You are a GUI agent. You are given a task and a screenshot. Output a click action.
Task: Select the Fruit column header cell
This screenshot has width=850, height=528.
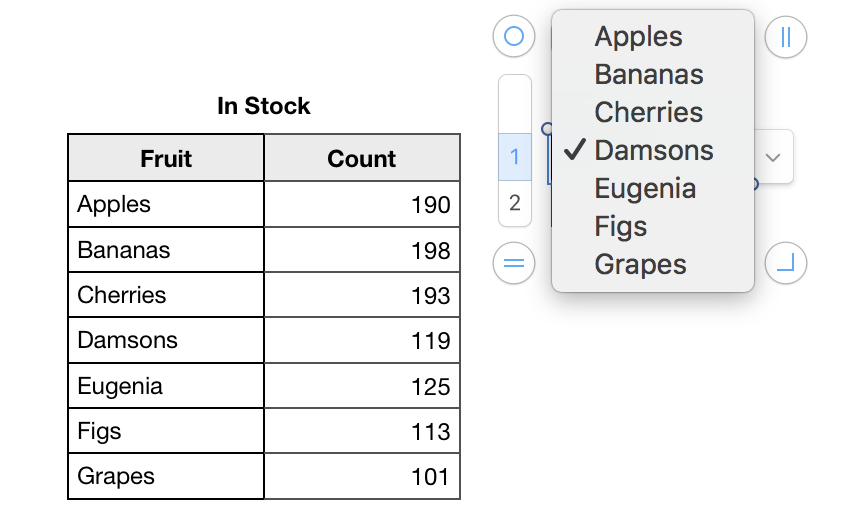(166, 158)
